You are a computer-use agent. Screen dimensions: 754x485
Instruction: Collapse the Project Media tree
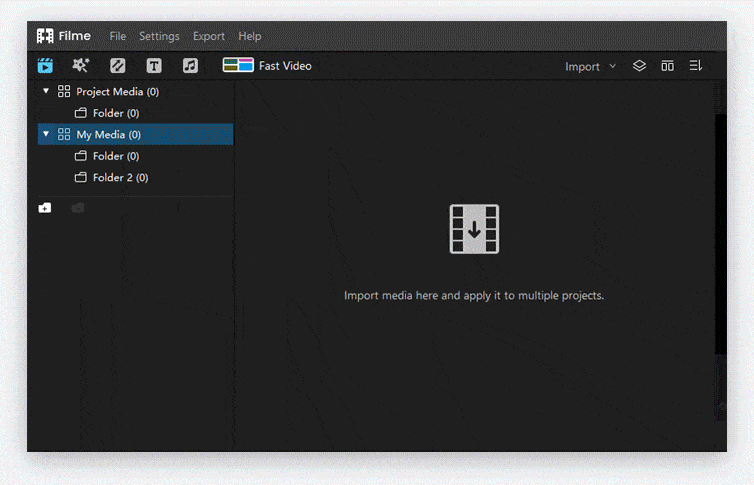[46, 91]
